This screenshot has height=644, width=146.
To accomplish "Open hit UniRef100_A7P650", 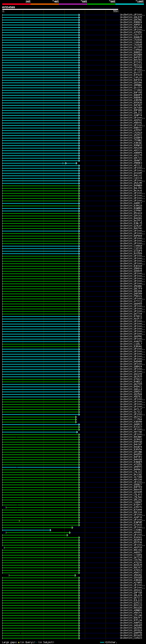I will pos(131,32).
